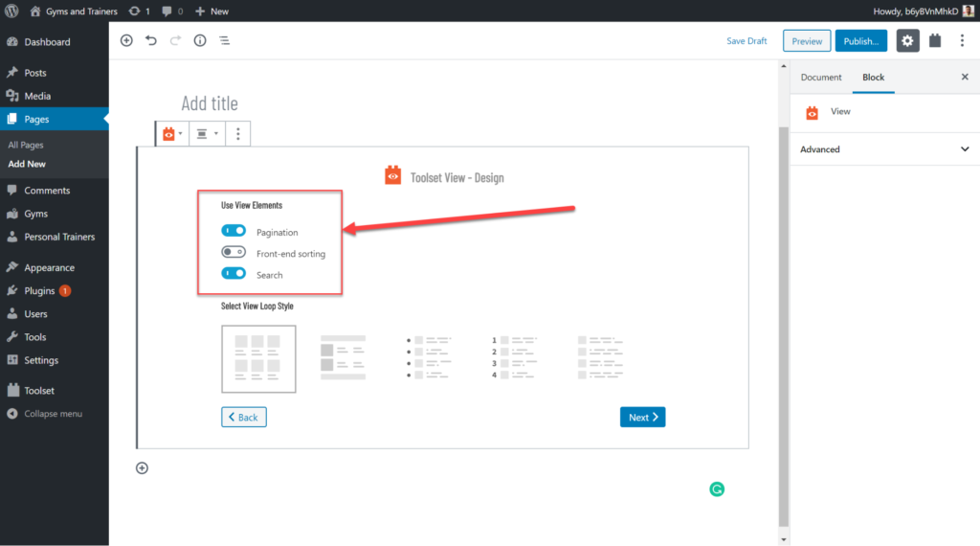Open the Personal Trainers menu
The height and width of the screenshot is (546, 980).
(x=55, y=237)
